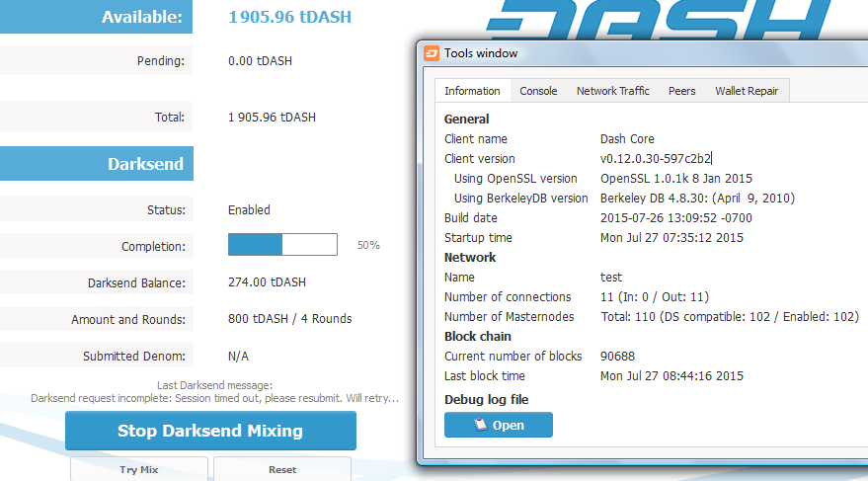The width and height of the screenshot is (868, 481).
Task: Click the Submitted Denom N/A value
Action: pos(238,357)
